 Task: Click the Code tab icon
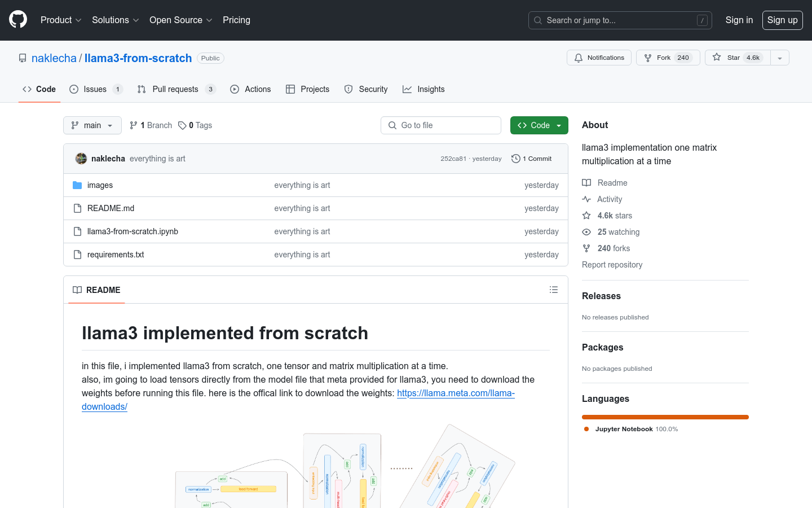tap(27, 89)
